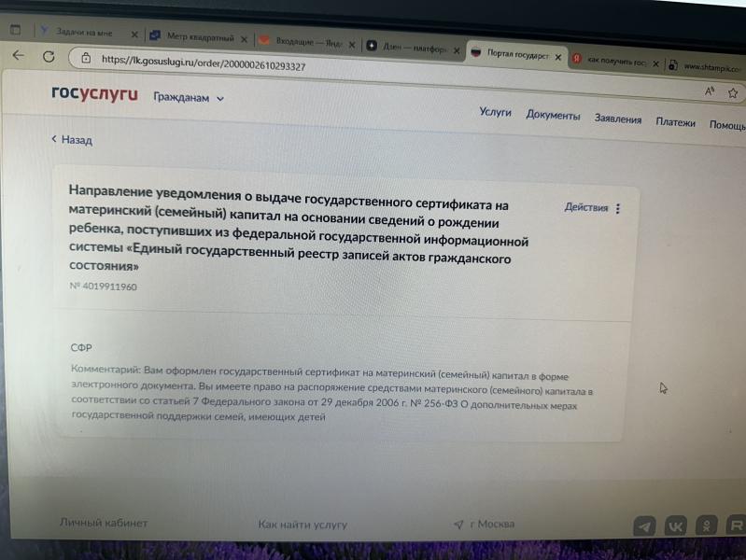Open Как найти услугу footer link
The image size is (746, 560).
pyautogui.click(x=303, y=525)
